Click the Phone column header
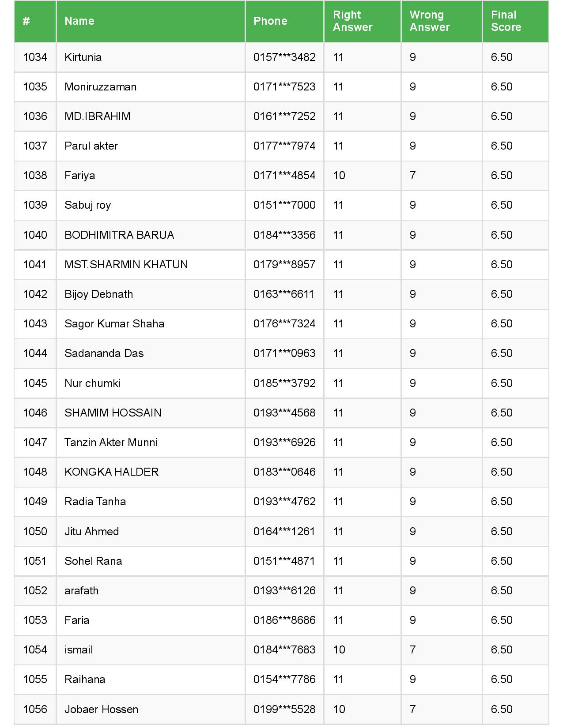The width and height of the screenshot is (563, 728). (x=270, y=21)
